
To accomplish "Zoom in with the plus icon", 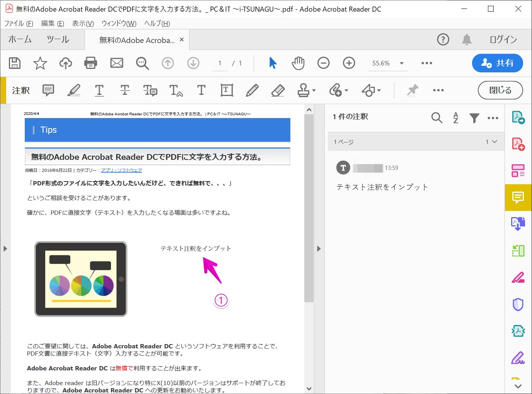I will click(x=349, y=63).
